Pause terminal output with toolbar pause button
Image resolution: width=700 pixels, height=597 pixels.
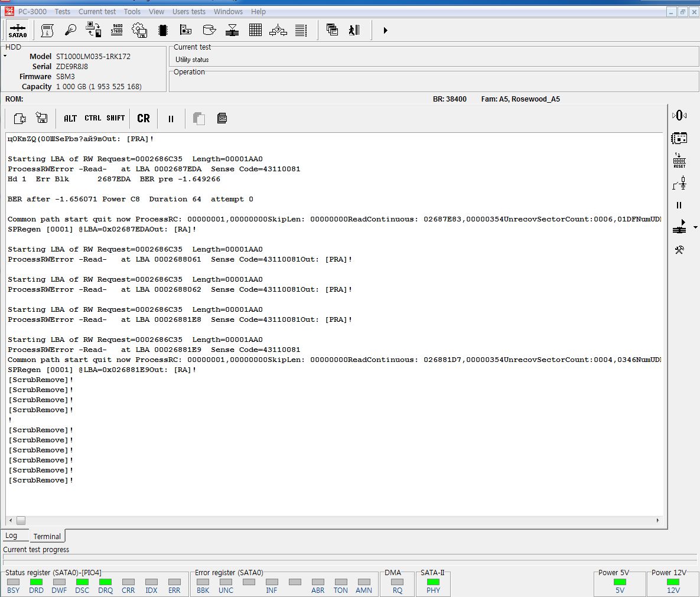tap(171, 119)
